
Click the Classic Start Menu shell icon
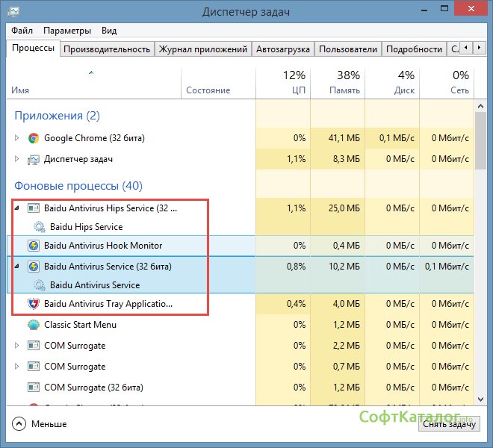click(33, 325)
